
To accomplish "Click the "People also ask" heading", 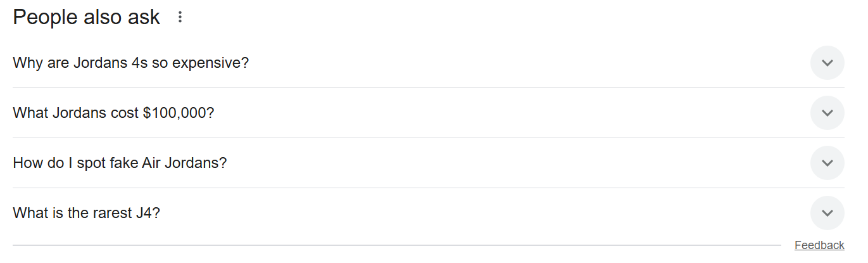I will [x=87, y=18].
